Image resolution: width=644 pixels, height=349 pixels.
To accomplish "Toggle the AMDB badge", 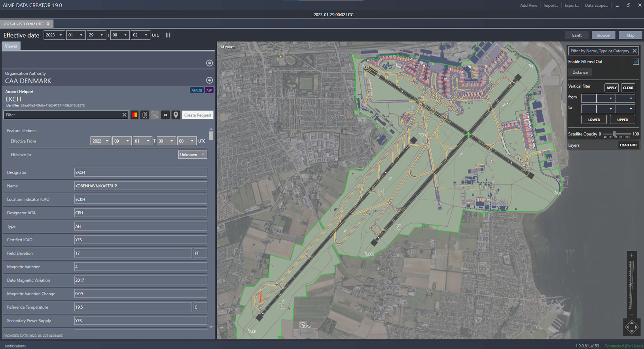I will coord(197,90).
